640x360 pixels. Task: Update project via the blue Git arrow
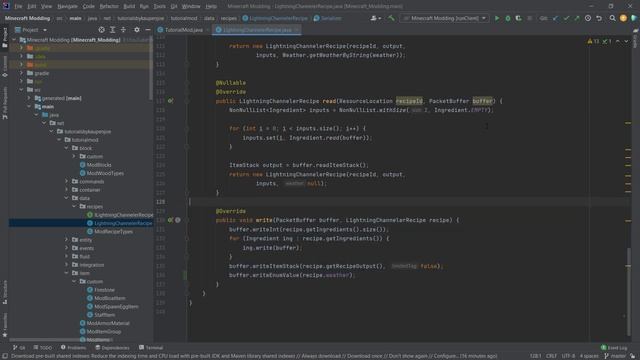(555, 18)
